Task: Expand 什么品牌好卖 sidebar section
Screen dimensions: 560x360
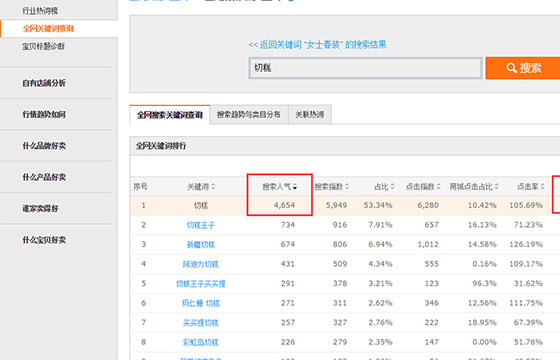Action: coord(44,146)
